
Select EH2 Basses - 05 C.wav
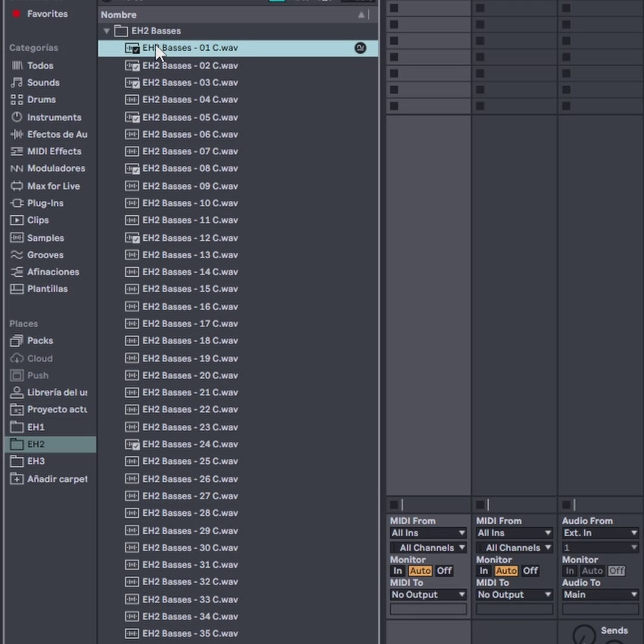click(238, 117)
